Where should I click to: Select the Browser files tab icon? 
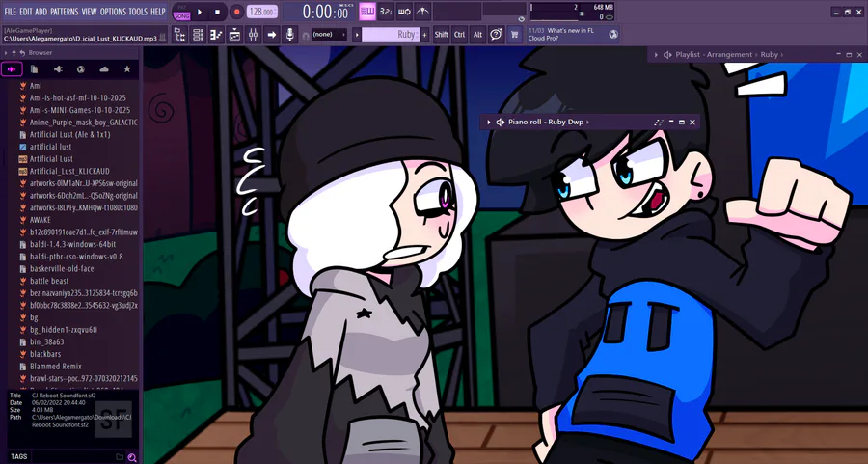pos(35,69)
